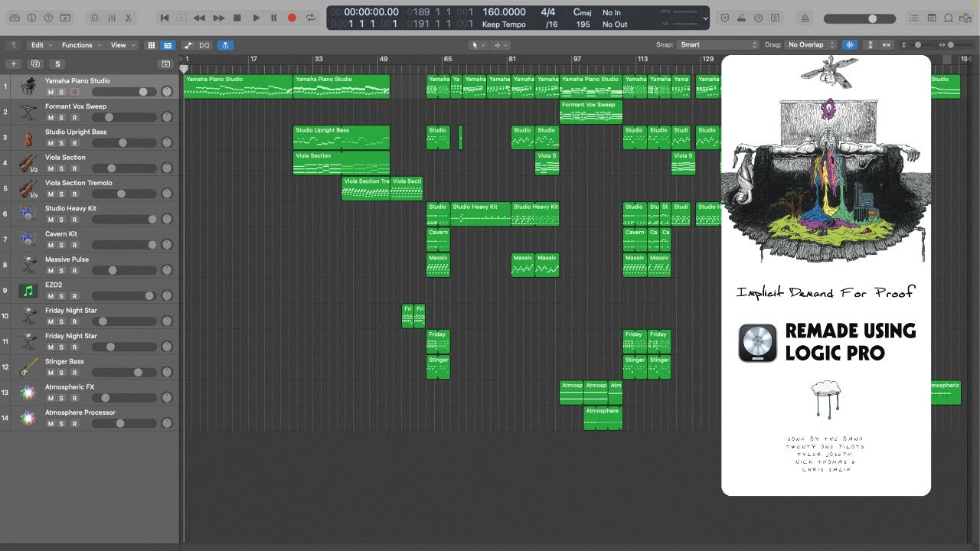Screen dimensions: 980x551
Task: Mute the Studio Heavy Kit track
Action: pyautogui.click(x=51, y=220)
